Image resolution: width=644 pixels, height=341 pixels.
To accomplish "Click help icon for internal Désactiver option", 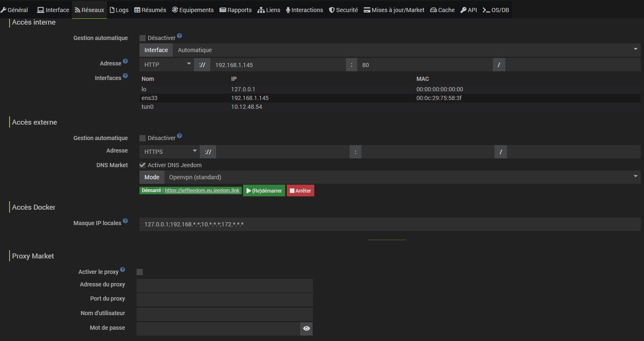I will coord(179,36).
